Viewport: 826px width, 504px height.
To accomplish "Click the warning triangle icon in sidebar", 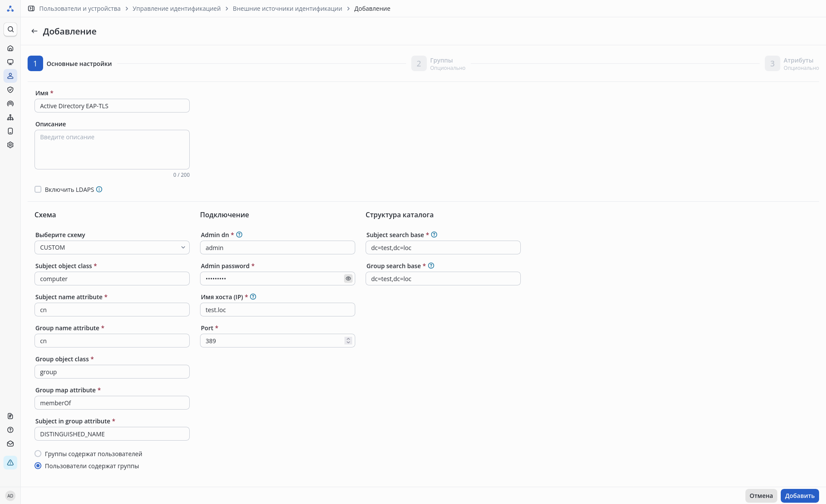I will pyautogui.click(x=10, y=463).
